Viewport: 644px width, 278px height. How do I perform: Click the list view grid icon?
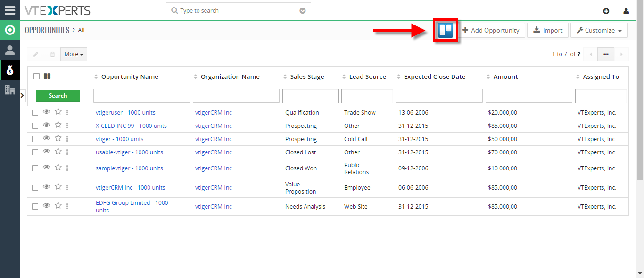(x=47, y=76)
